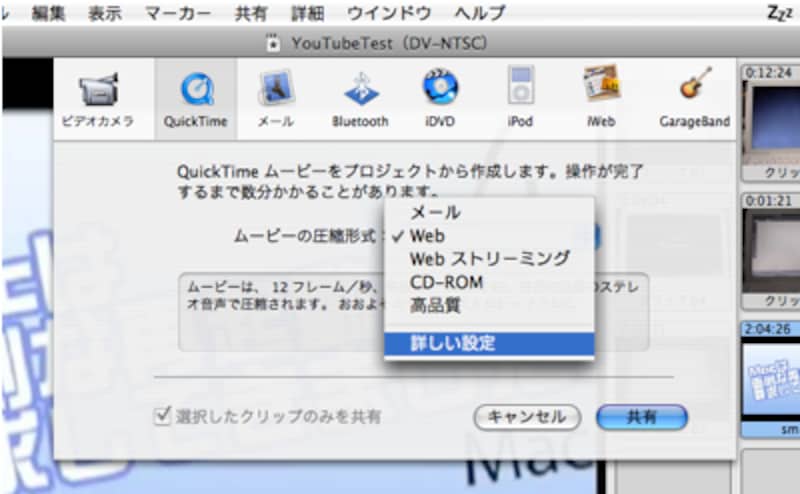Open the ウインドウ menu
800x494 pixels.
[389, 12]
